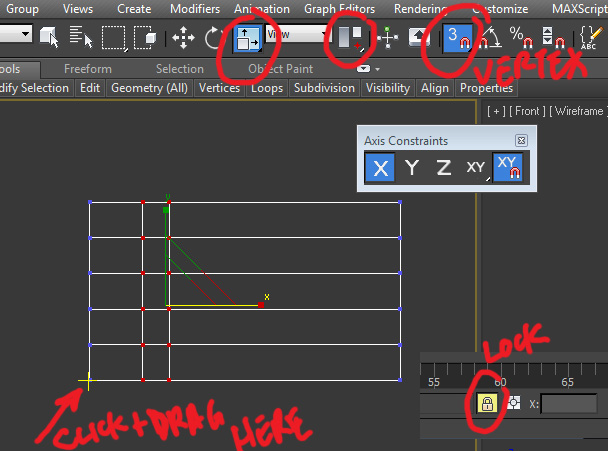Viewport: 608px width, 451px height.
Task: Open Edit Named Selection Sets
Action: pyautogui.click(x=590, y=38)
